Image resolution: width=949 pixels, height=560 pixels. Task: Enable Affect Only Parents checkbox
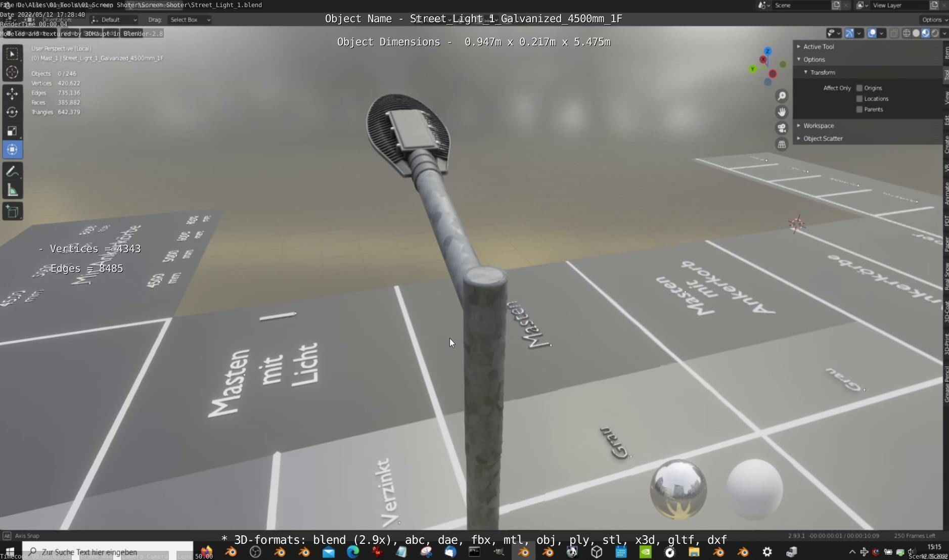[859, 109]
